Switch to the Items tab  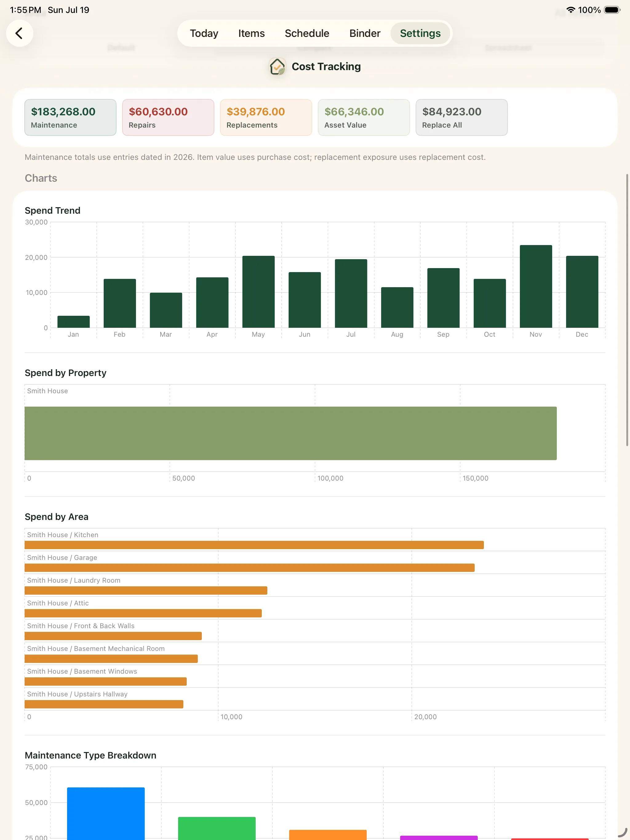tap(252, 34)
